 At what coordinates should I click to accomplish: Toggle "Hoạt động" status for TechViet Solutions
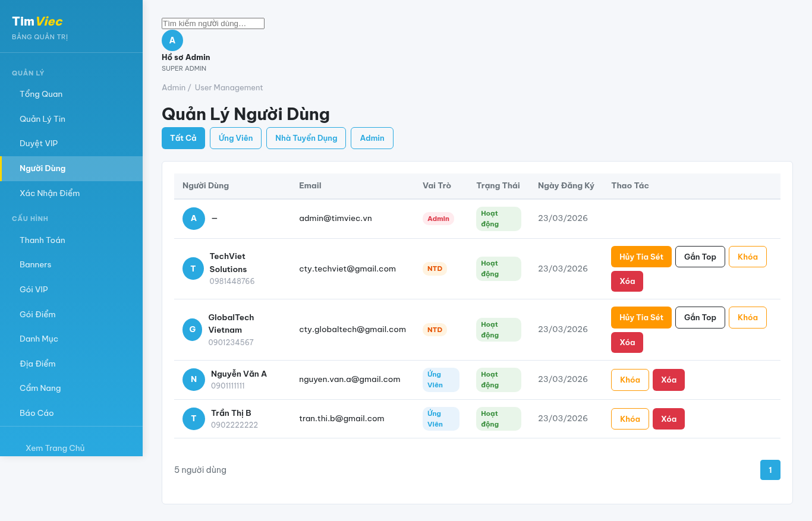click(x=498, y=269)
